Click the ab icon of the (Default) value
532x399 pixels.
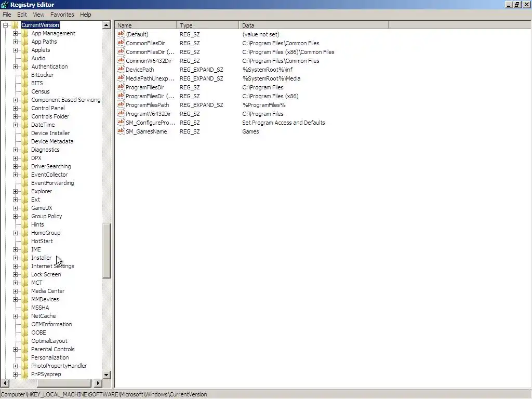pyautogui.click(x=121, y=34)
